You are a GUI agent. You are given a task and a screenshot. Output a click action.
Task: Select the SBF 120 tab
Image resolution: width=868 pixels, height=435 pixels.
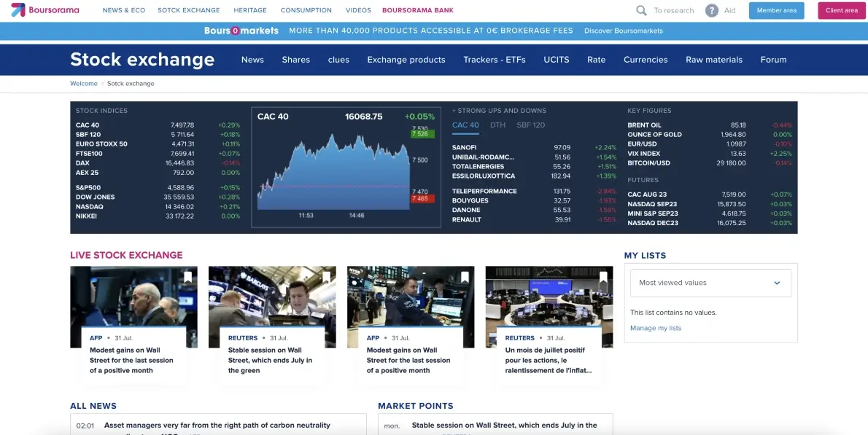531,125
